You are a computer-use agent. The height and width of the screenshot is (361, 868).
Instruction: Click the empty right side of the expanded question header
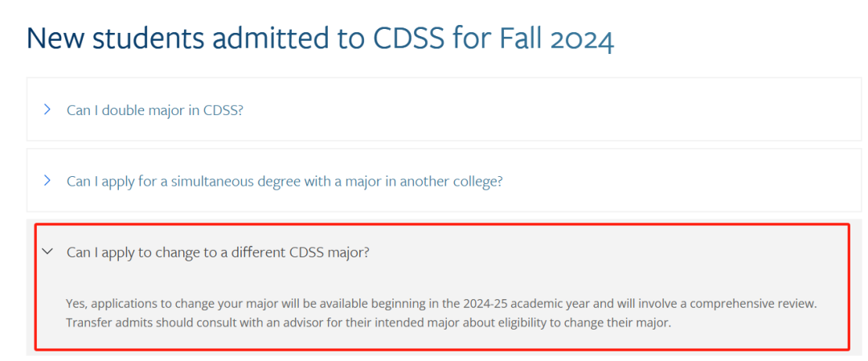[609, 252]
